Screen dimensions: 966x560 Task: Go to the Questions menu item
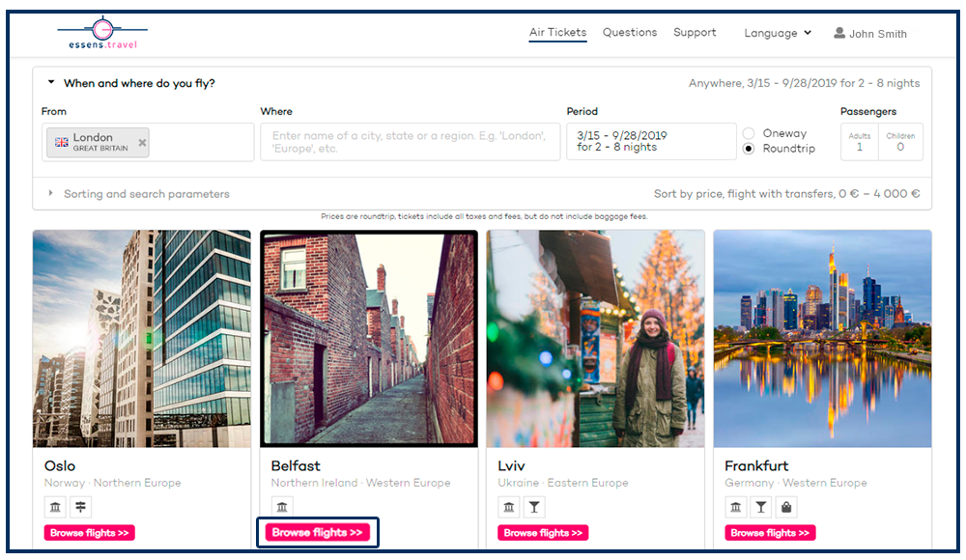pos(630,33)
